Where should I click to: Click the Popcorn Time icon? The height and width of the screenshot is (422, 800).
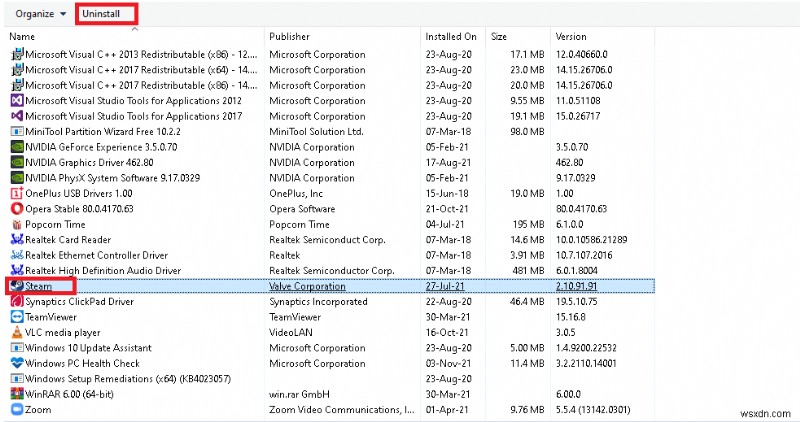point(17,224)
